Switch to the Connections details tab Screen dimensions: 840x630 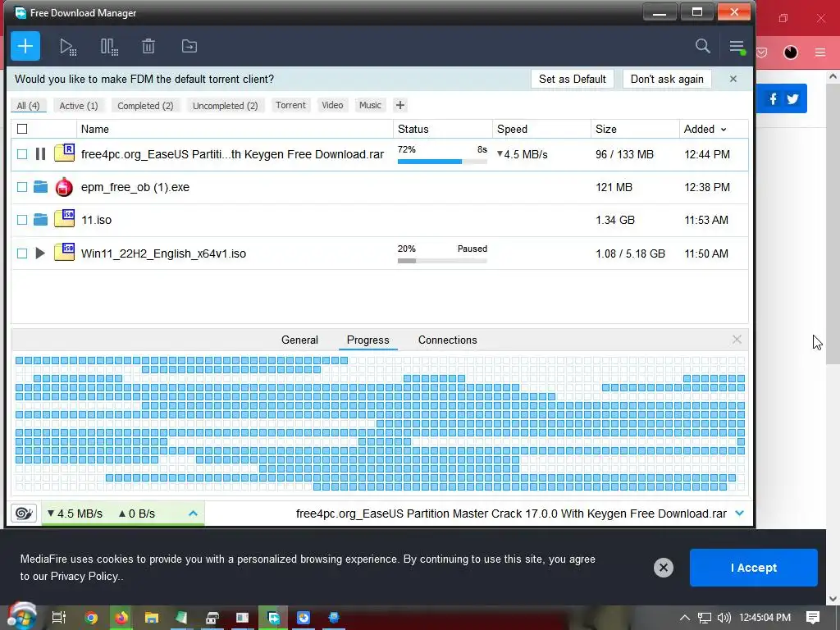(x=447, y=340)
